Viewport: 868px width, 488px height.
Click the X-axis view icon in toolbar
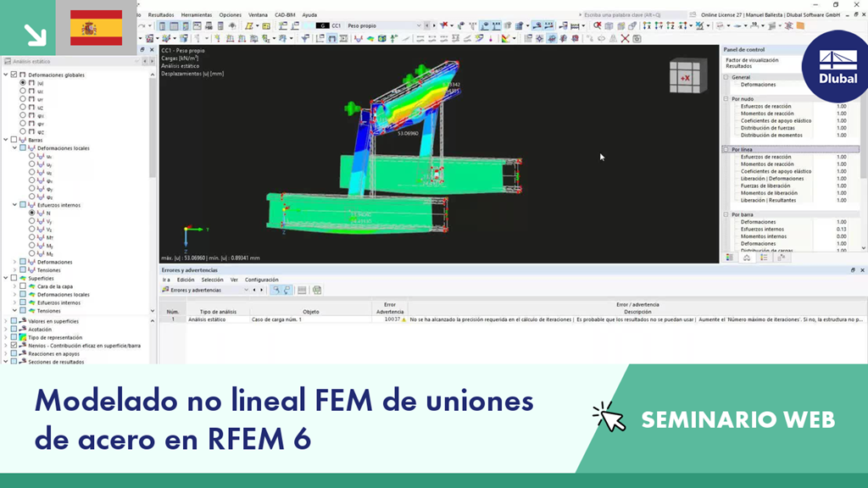[647, 26]
